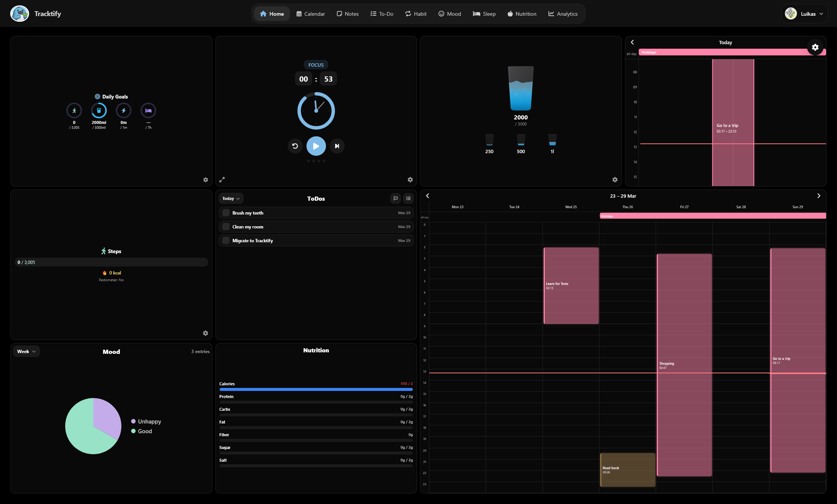Click the water goal ring icon
The image size is (837, 504).
click(99, 110)
